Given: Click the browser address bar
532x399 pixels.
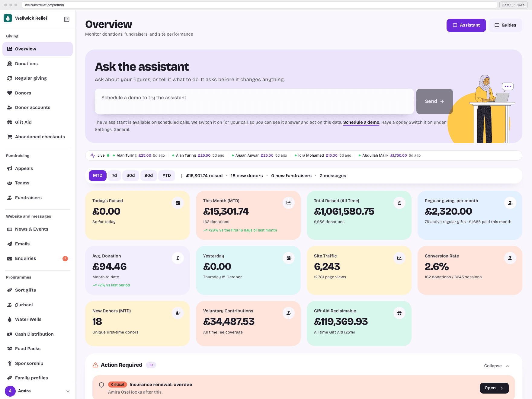Looking at the screenshot, I should pyautogui.click(x=259, y=5).
